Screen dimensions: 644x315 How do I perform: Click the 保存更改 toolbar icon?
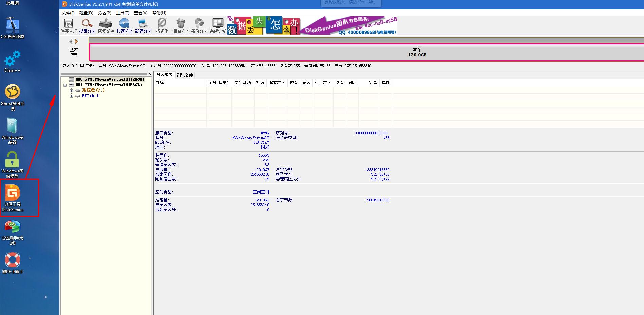pyautogui.click(x=69, y=26)
